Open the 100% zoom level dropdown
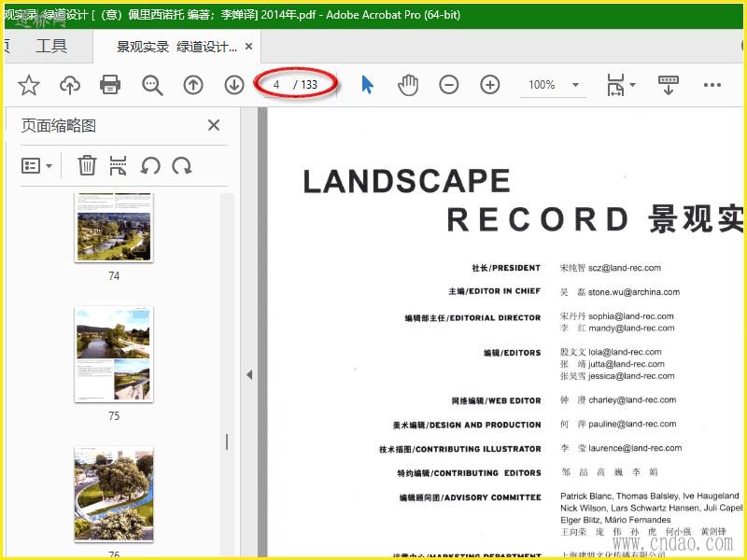 click(x=575, y=85)
